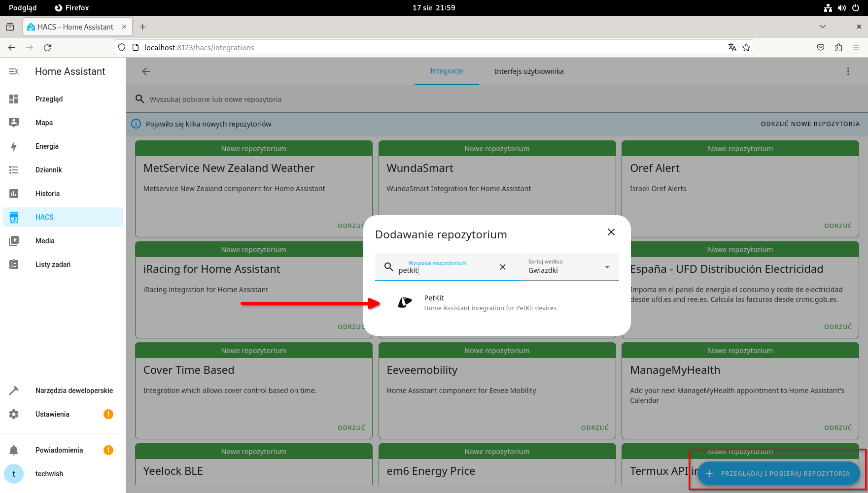This screenshot has height=493, width=868.
Task: Dismiss the Oref Alert repository card
Action: [838, 226]
